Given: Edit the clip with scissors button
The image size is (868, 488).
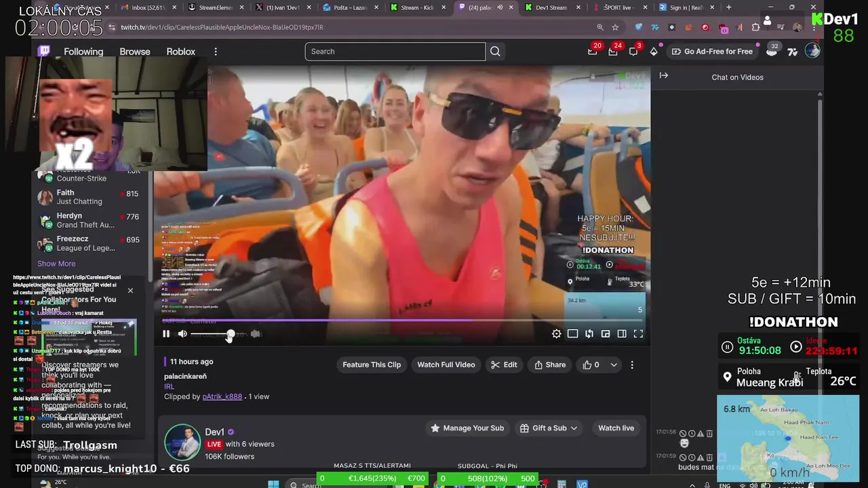Looking at the screenshot, I should 504,365.
